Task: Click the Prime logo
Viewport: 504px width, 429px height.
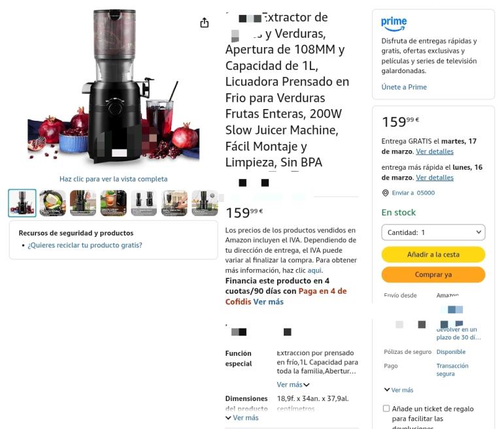Action: pos(394,24)
